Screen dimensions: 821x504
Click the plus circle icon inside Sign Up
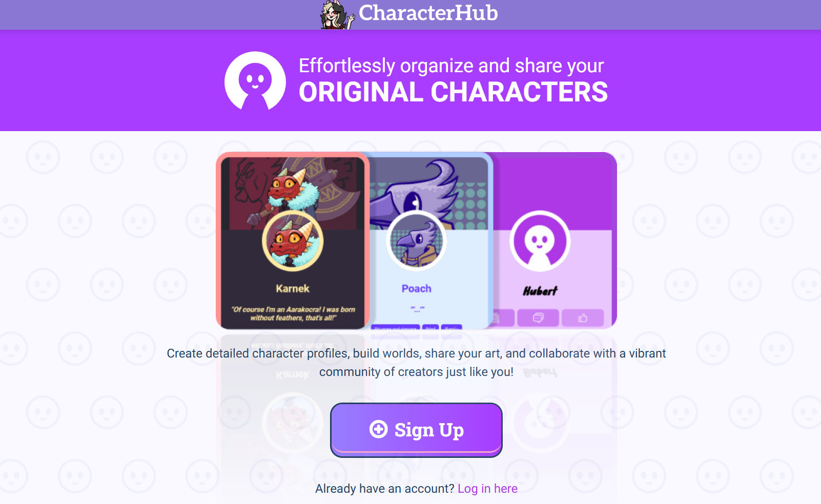(x=379, y=429)
